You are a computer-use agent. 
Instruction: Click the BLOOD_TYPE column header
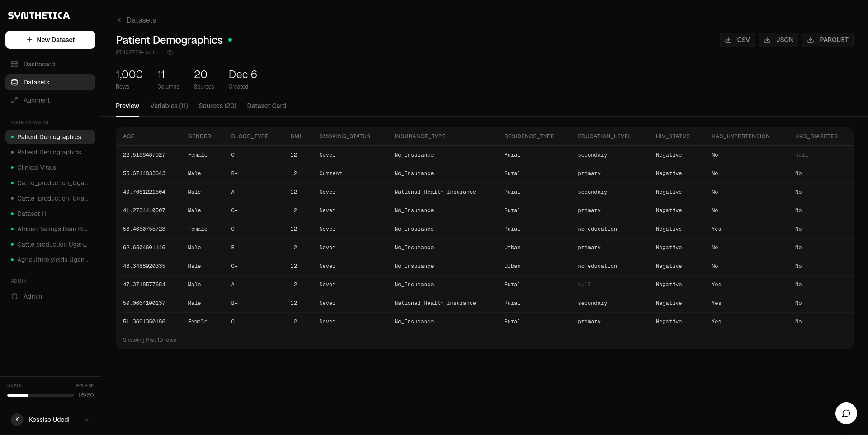[250, 136]
